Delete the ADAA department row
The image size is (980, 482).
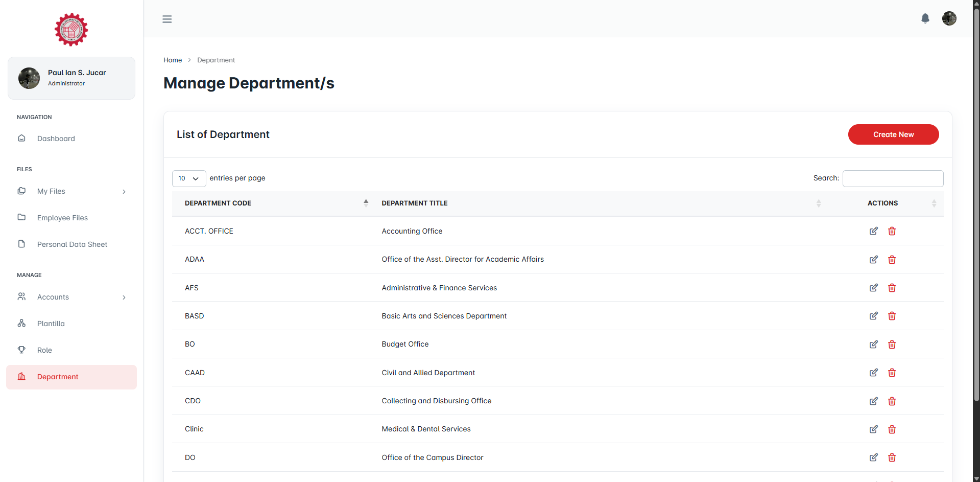[x=892, y=260]
